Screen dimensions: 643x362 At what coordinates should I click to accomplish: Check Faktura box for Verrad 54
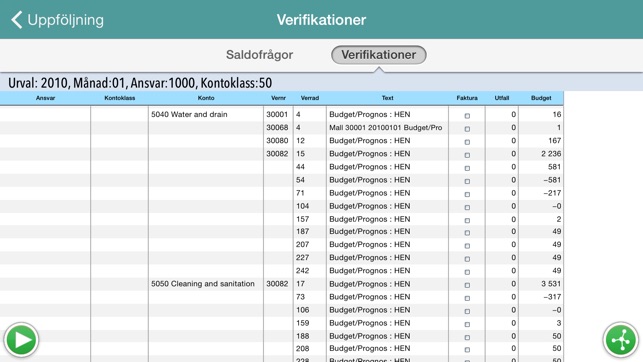467,181
